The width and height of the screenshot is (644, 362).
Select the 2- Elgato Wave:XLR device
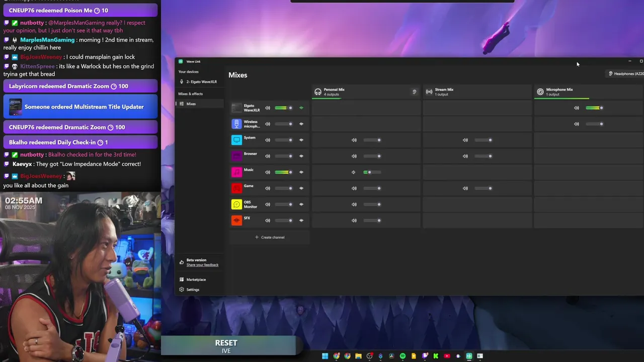tap(199, 81)
